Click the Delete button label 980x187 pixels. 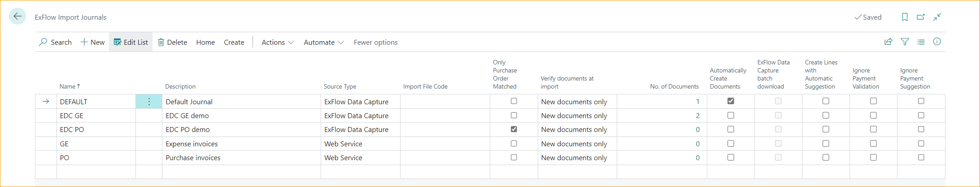pos(177,42)
